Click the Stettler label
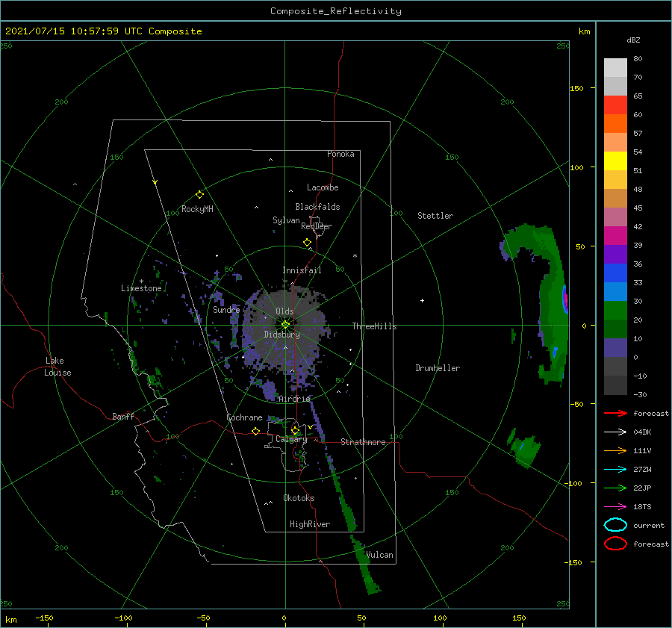Screen dimensions: 672x628 [x=435, y=216]
